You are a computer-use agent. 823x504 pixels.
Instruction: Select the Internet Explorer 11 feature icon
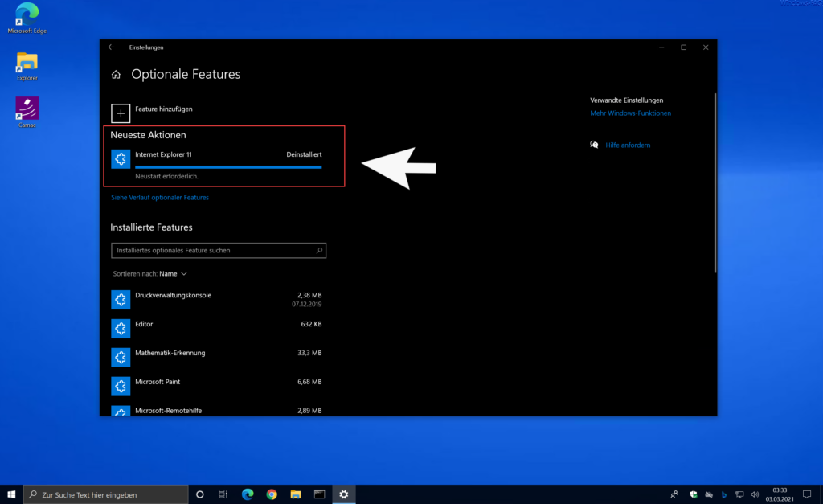tap(121, 158)
